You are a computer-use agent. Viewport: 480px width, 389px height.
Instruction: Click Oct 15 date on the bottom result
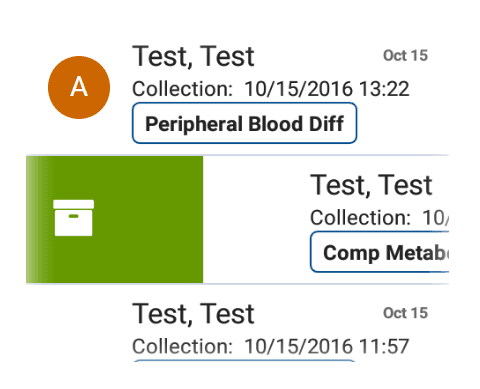click(x=405, y=313)
